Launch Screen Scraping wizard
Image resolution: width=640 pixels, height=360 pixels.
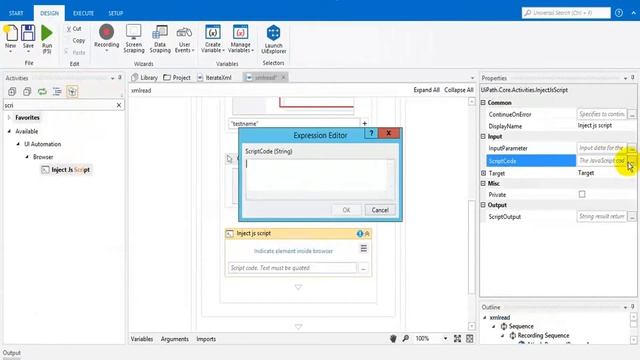(x=134, y=38)
